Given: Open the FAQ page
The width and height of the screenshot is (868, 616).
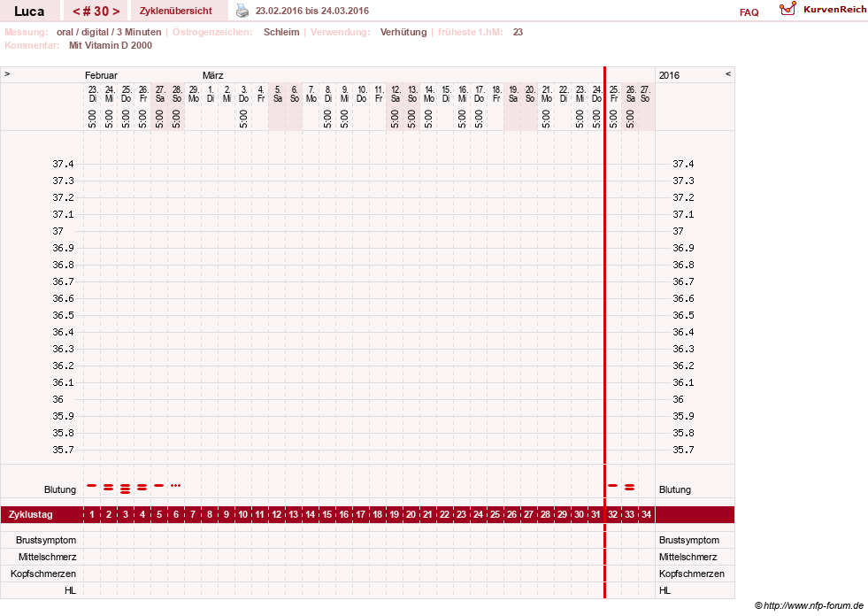Looking at the screenshot, I should click(749, 12).
